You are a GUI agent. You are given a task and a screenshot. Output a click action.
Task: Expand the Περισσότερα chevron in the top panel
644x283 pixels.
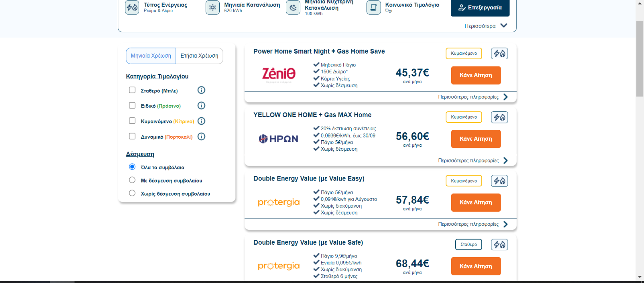[x=504, y=26]
